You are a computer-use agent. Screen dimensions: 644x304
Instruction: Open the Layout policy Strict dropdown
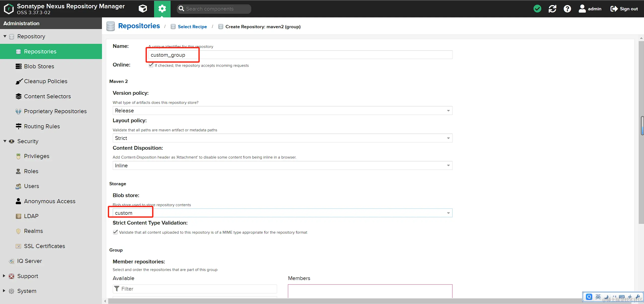[x=448, y=138]
